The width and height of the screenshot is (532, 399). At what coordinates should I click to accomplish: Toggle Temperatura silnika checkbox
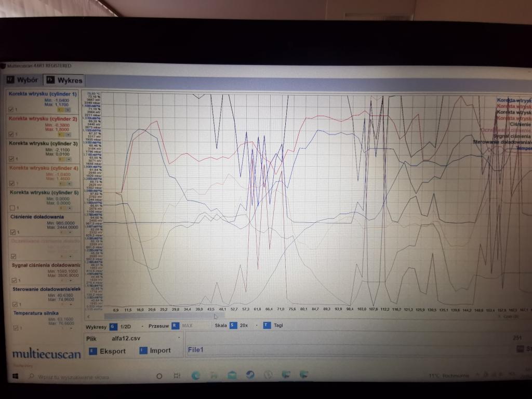click(15, 328)
